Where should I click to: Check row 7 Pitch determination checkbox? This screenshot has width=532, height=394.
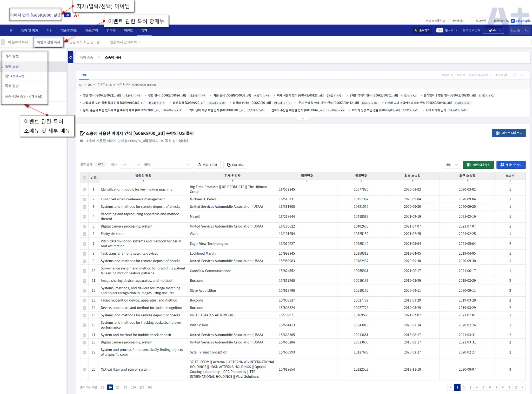(x=84, y=244)
